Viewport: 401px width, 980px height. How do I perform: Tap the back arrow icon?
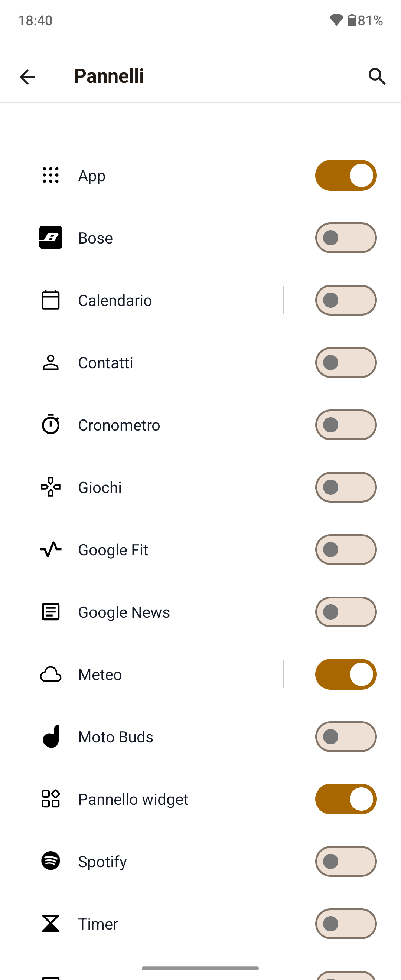click(27, 77)
